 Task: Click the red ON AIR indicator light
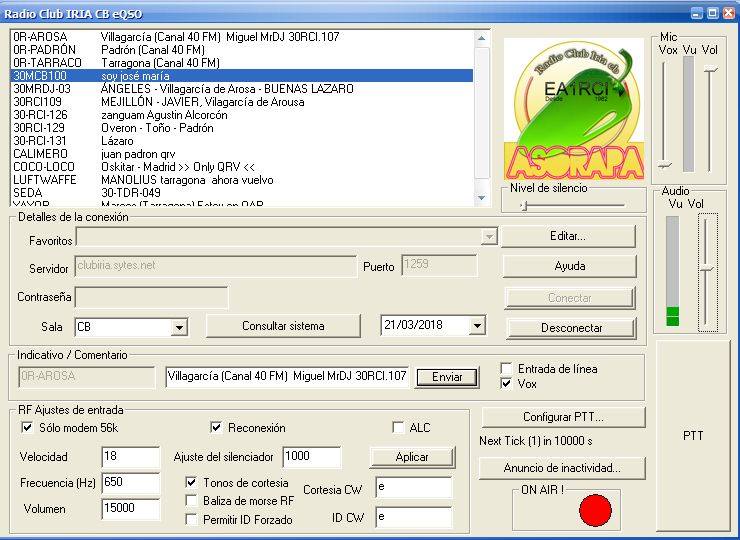[x=595, y=511]
